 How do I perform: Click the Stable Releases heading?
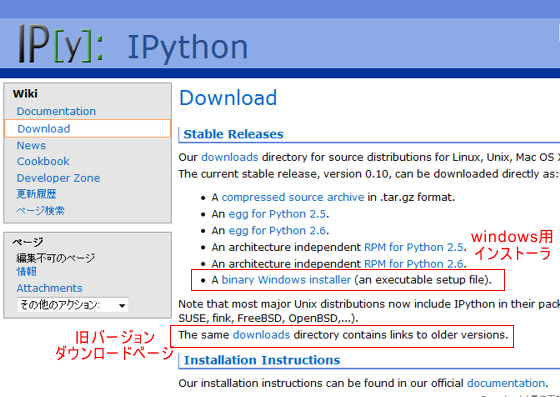click(233, 134)
